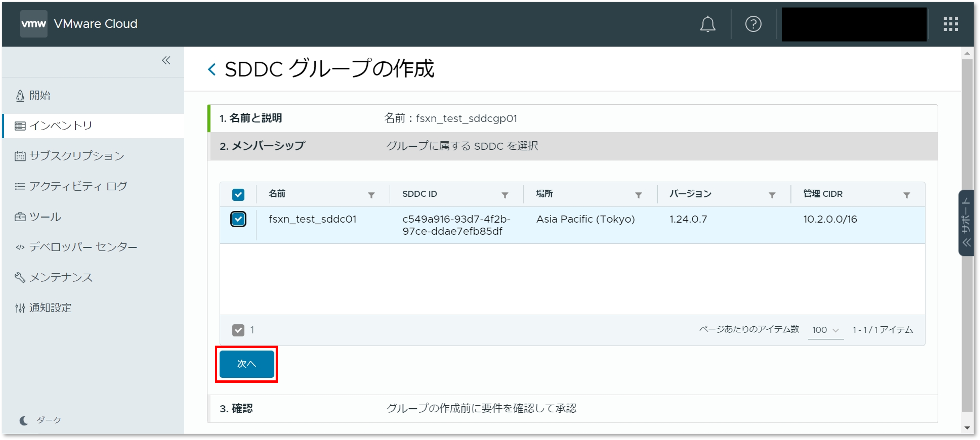980x440 pixels.
Task: Filter the 名前 column
Action: click(x=371, y=195)
